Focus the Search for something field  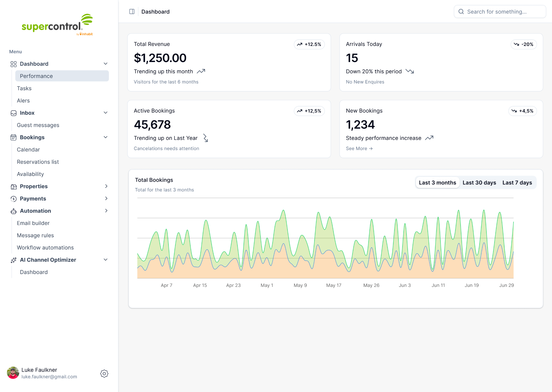[x=500, y=11]
